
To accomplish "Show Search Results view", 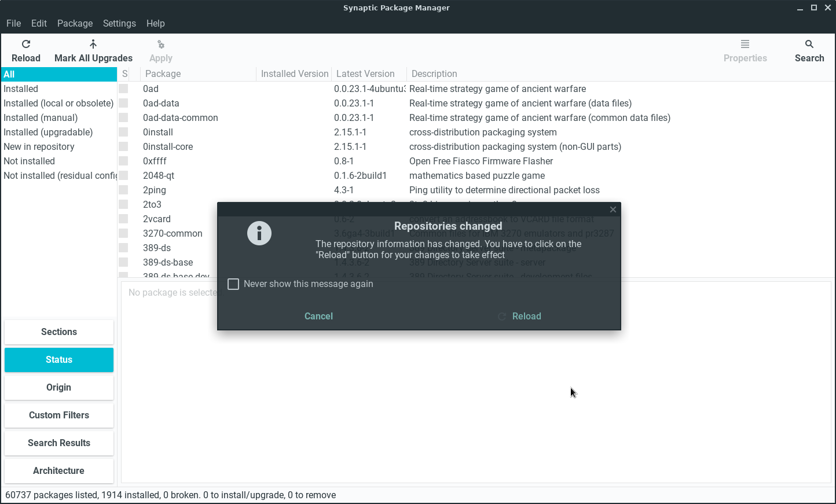I will [59, 443].
